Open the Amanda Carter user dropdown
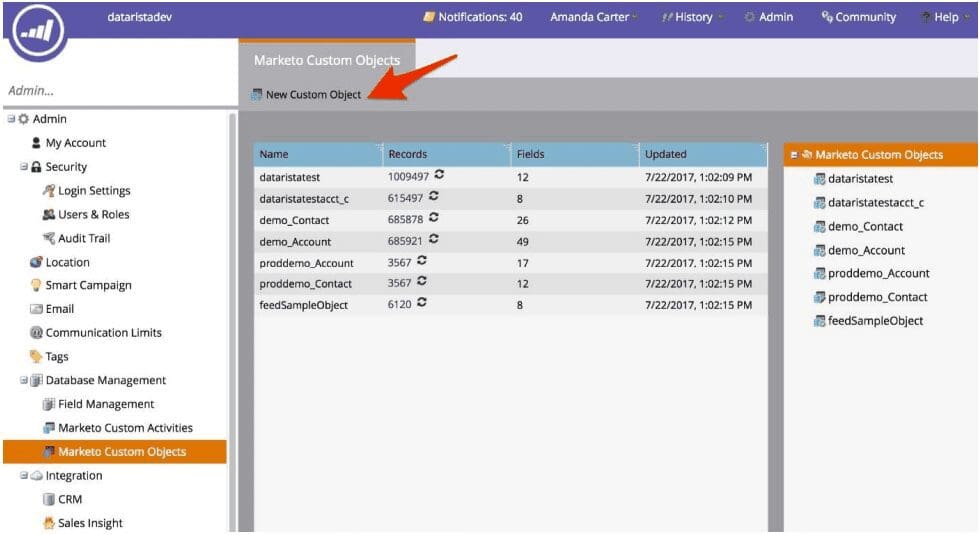This screenshot has width=979, height=535. click(593, 17)
